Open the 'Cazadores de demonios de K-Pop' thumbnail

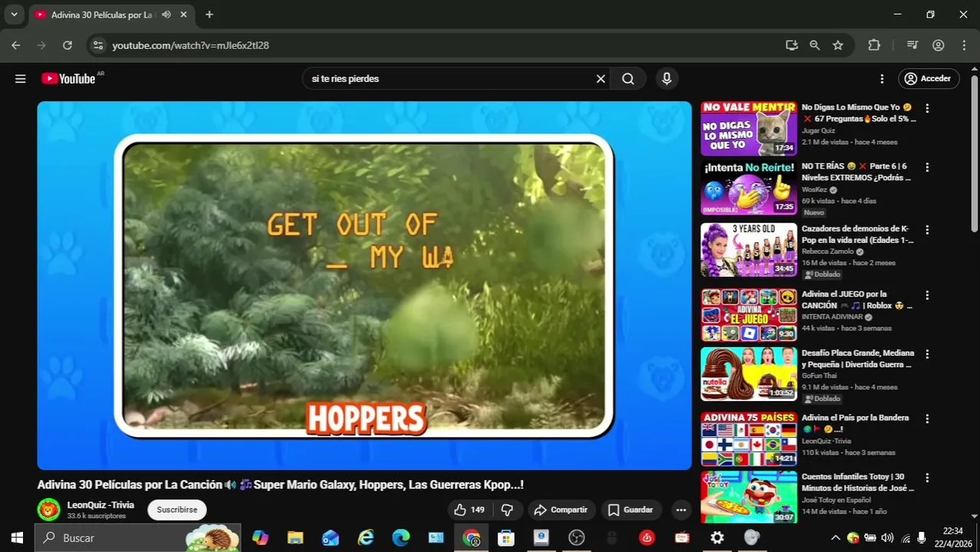(x=748, y=250)
